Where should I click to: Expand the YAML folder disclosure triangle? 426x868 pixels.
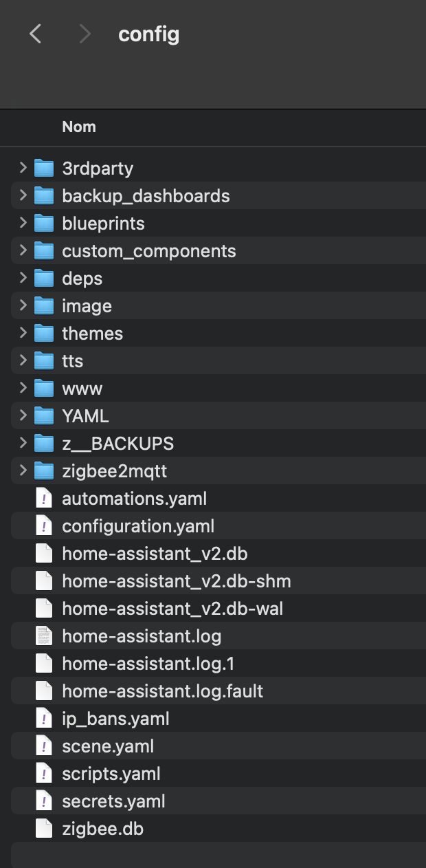[x=23, y=415]
